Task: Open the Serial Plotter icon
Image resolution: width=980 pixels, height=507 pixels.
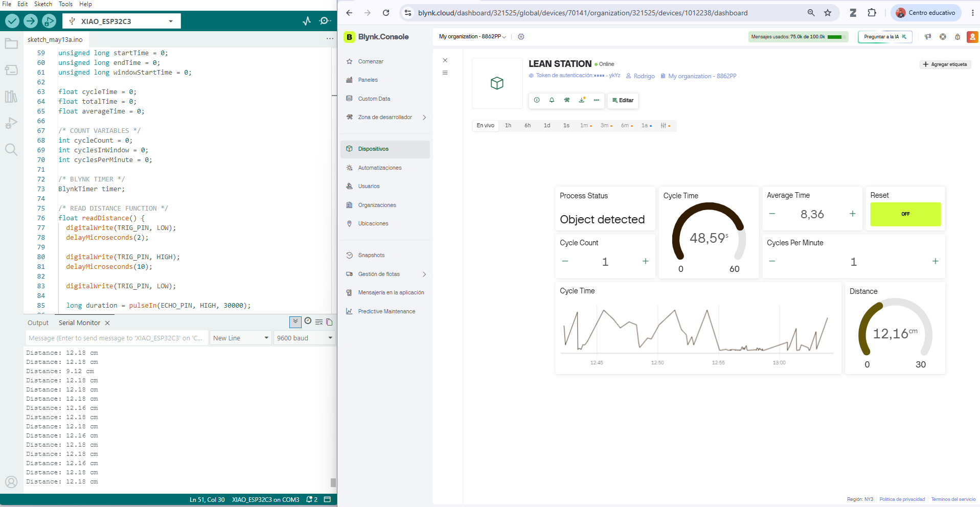Action: pos(307,21)
